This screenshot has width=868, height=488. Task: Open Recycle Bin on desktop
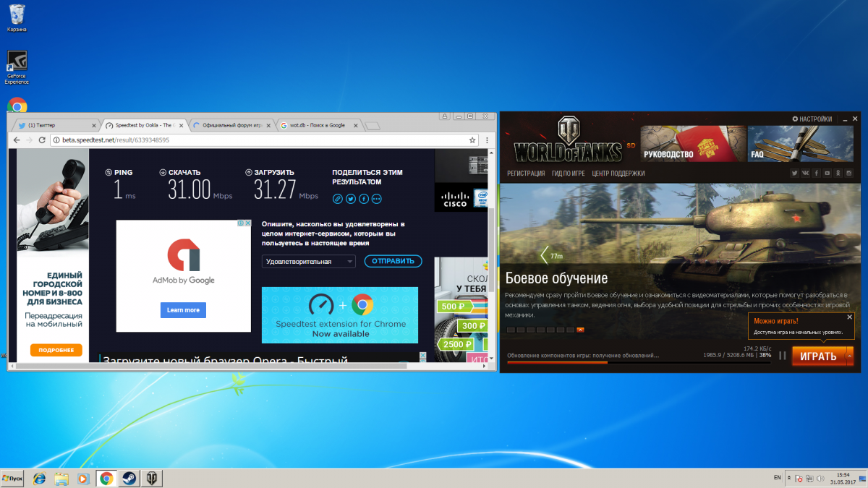[x=17, y=18]
